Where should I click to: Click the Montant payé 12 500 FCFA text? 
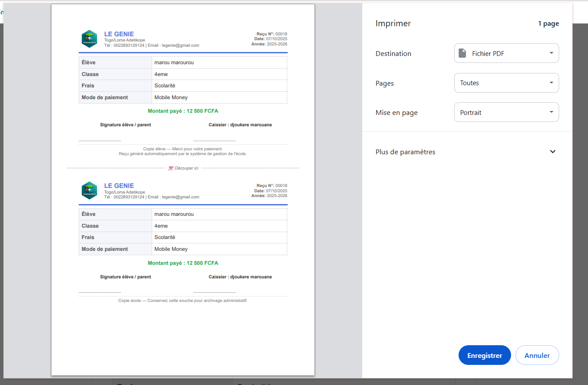pos(183,111)
